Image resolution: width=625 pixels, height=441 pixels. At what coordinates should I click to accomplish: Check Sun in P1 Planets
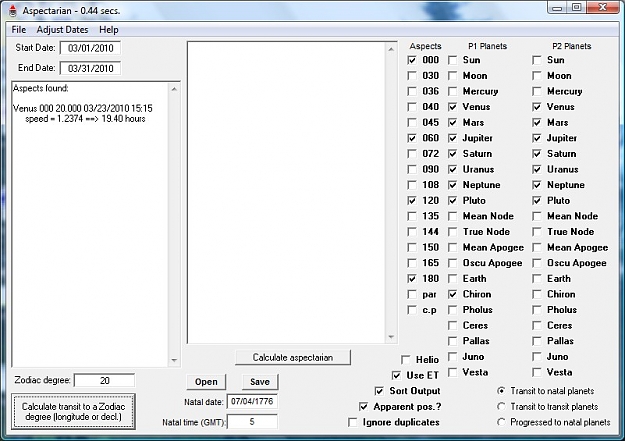click(x=452, y=60)
